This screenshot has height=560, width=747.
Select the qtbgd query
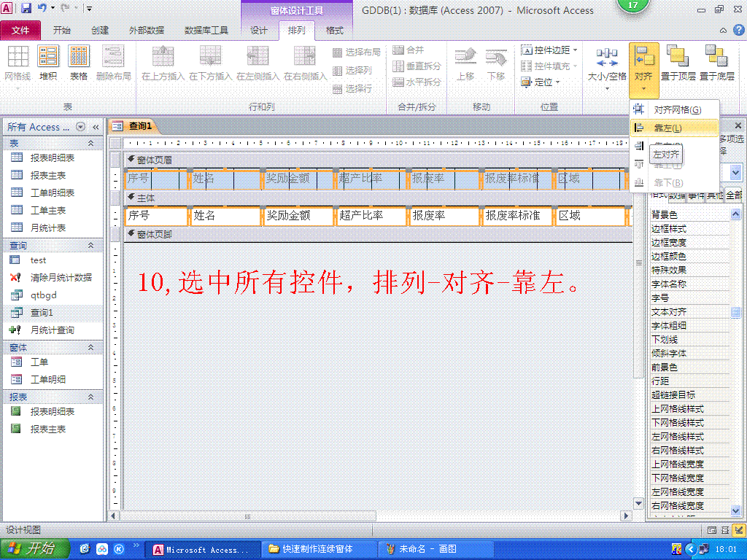[x=53, y=295]
